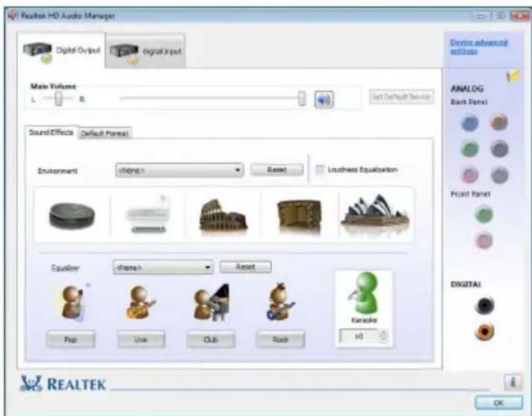Open the Sound Effects tab
Image resolution: width=532 pixels, height=416 pixels.
[x=52, y=132]
